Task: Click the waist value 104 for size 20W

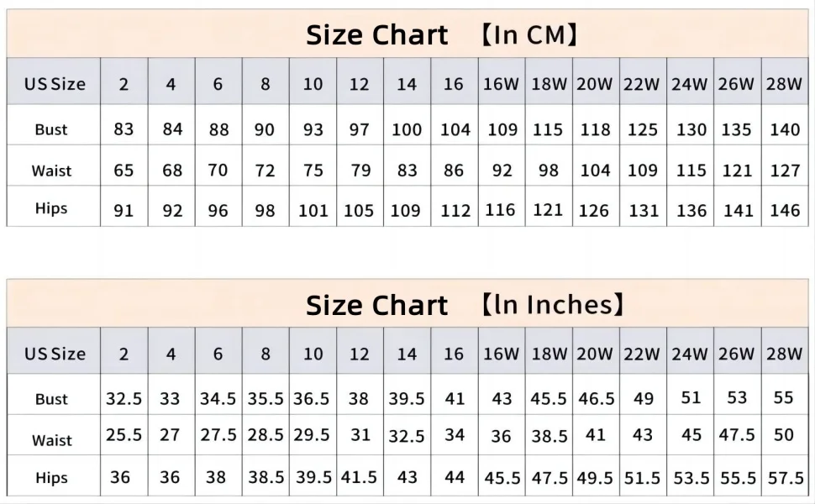Action: pos(595,171)
